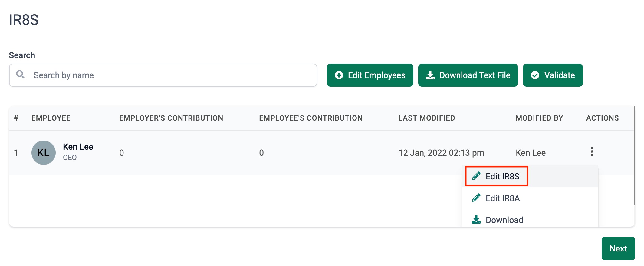Choose Edit IR8A from the menu
Image resolution: width=644 pixels, height=266 pixels.
tap(530, 198)
